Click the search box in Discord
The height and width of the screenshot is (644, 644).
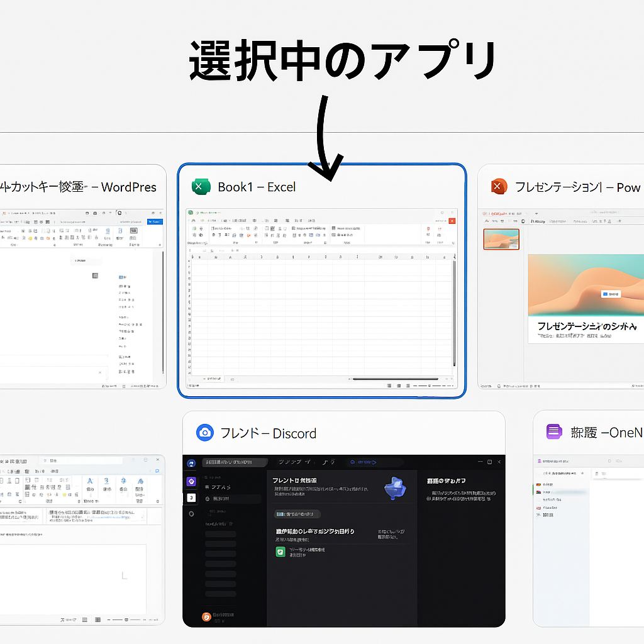235,462
